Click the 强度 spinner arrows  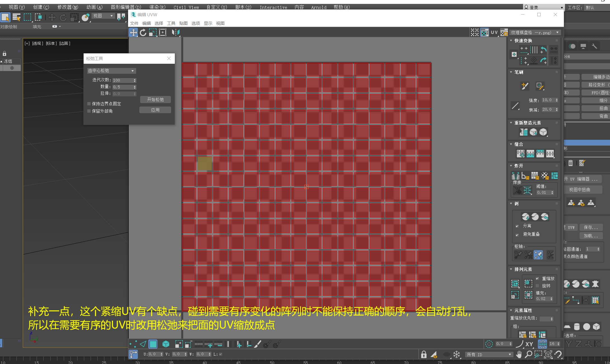[x=557, y=100]
